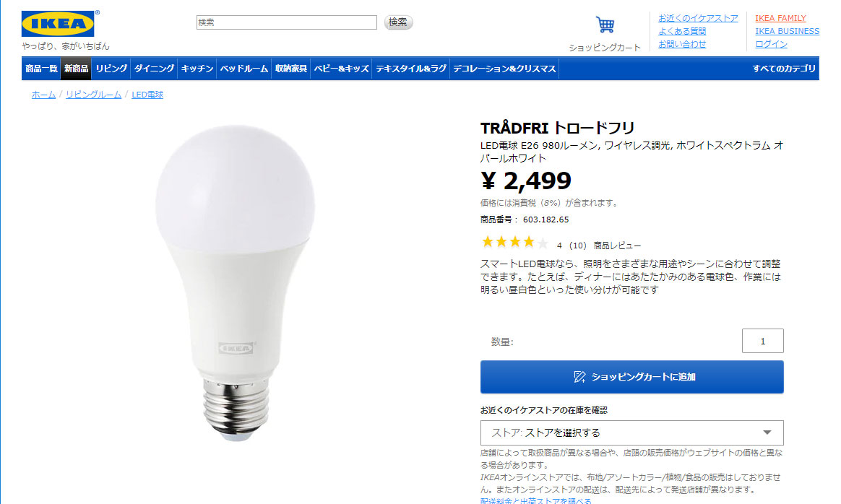Click the IKEA logo
The image size is (841, 504).
pos(58,24)
